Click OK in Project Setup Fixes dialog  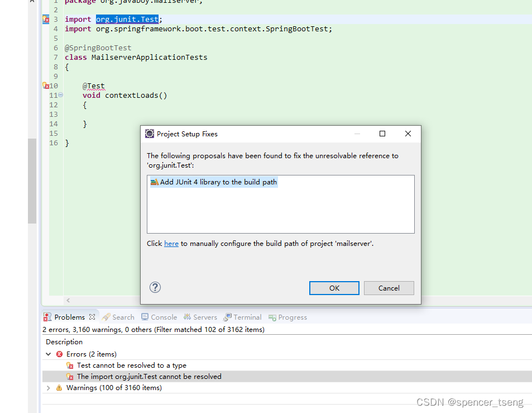(x=334, y=288)
